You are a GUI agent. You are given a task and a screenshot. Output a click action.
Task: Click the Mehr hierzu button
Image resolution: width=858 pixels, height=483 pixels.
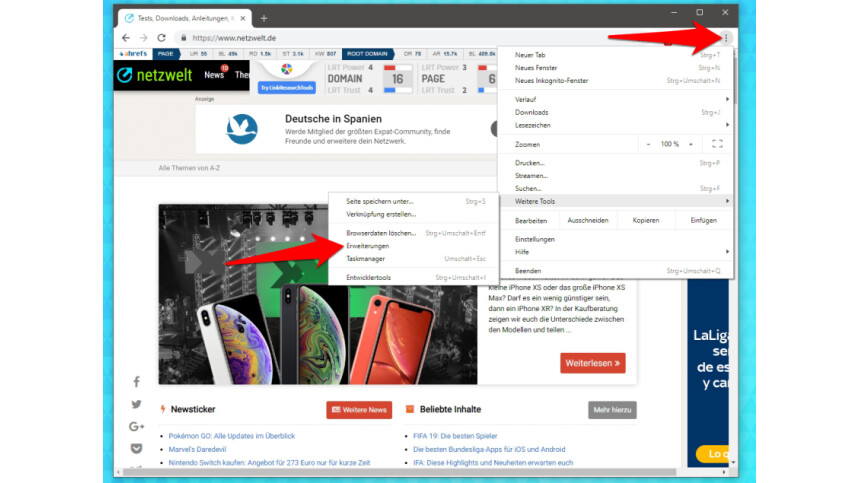pos(612,410)
